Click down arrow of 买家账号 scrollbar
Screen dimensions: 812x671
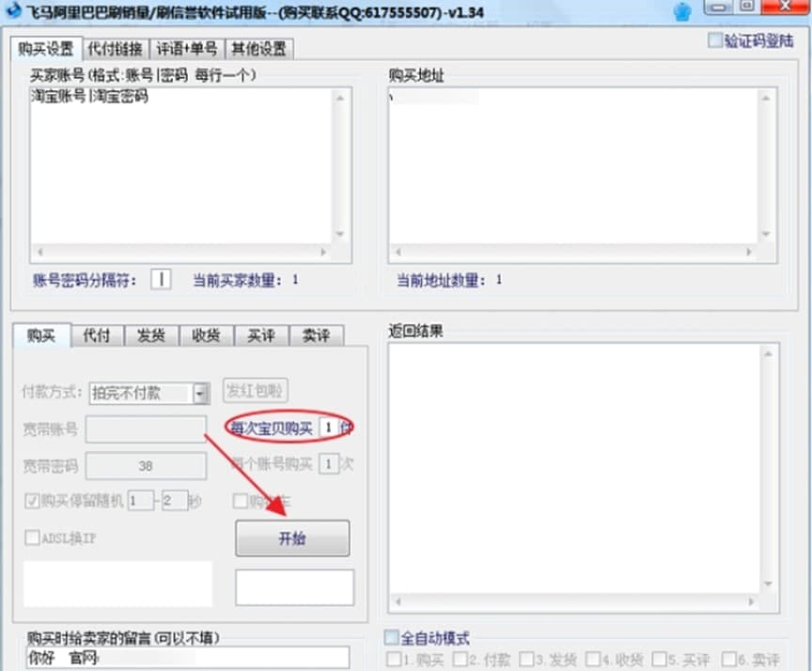(340, 234)
